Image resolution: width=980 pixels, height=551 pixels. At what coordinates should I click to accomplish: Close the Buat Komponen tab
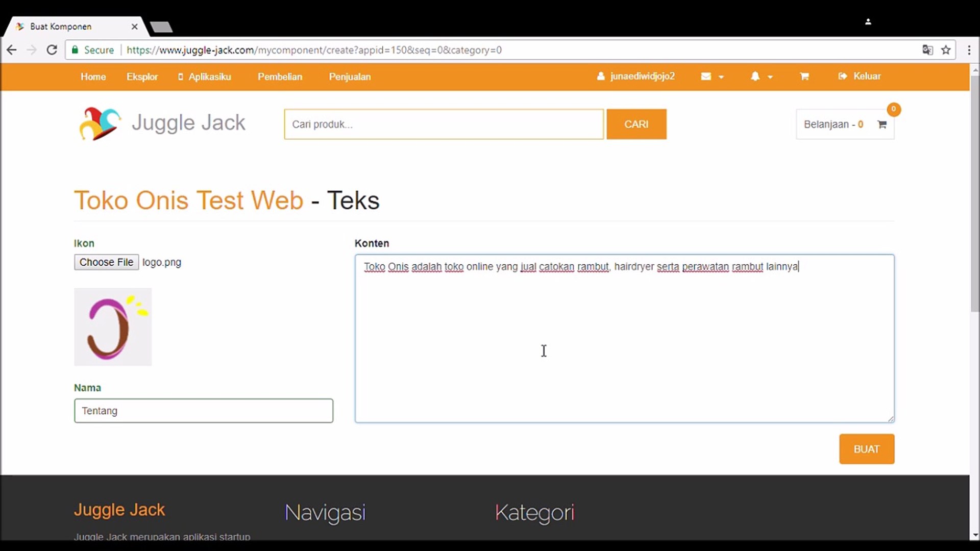tap(134, 27)
